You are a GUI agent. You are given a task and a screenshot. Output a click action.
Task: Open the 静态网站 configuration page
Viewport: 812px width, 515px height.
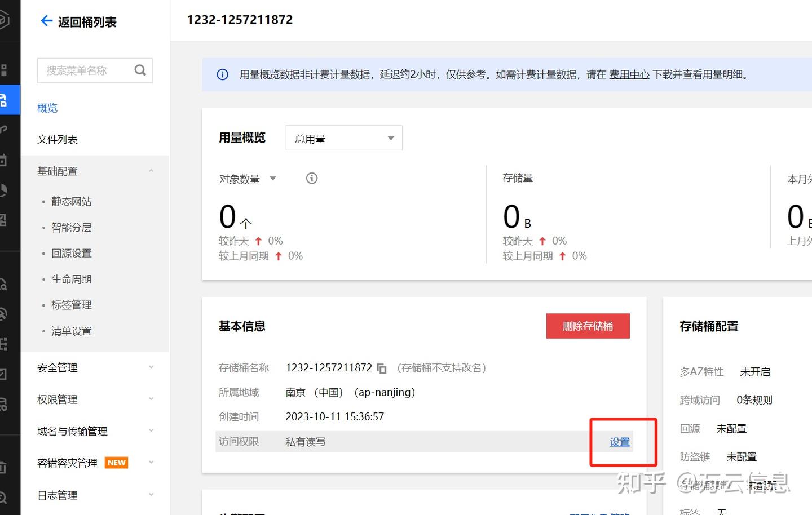(x=71, y=201)
